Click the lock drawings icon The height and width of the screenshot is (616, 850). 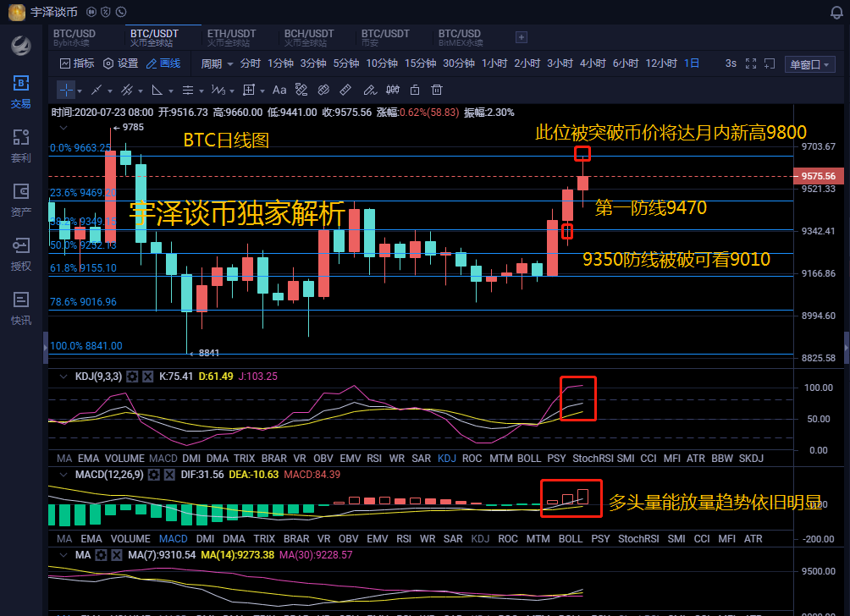[x=414, y=90]
